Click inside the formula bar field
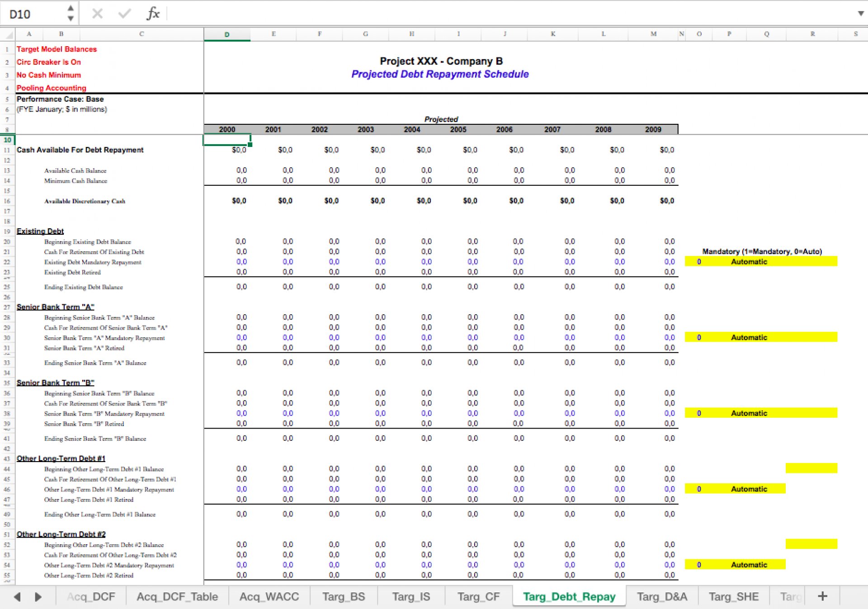This screenshot has height=609, width=868. [x=511, y=14]
